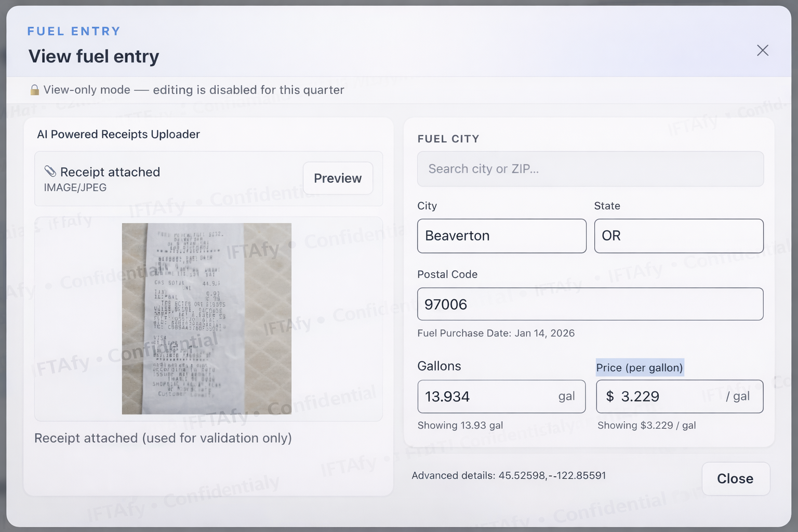Focus the Search city or ZIP field
The image size is (798, 532).
pyautogui.click(x=590, y=169)
